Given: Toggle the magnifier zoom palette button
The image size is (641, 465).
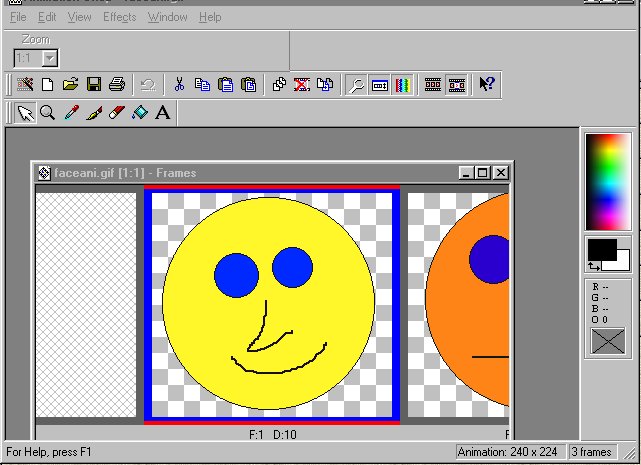Looking at the screenshot, I should (356, 85).
